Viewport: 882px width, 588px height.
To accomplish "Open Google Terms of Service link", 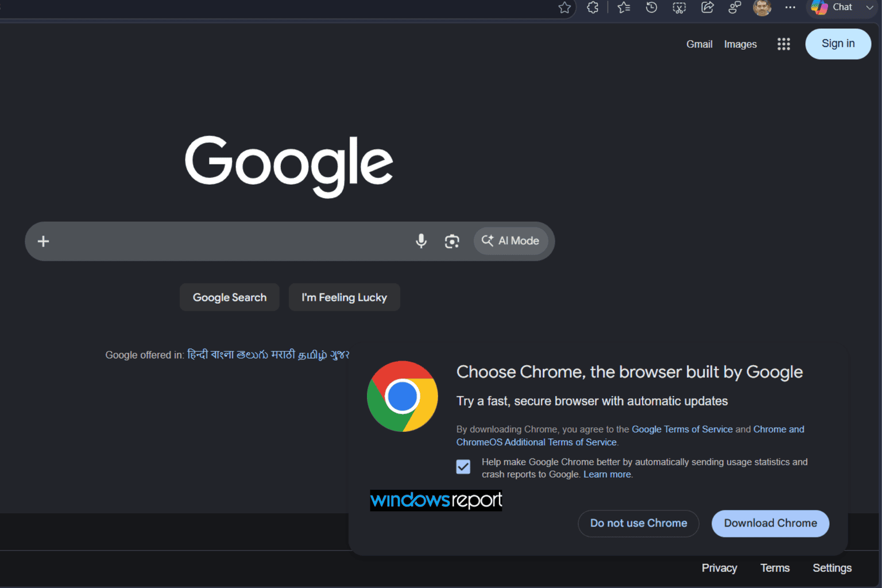I will [x=682, y=429].
